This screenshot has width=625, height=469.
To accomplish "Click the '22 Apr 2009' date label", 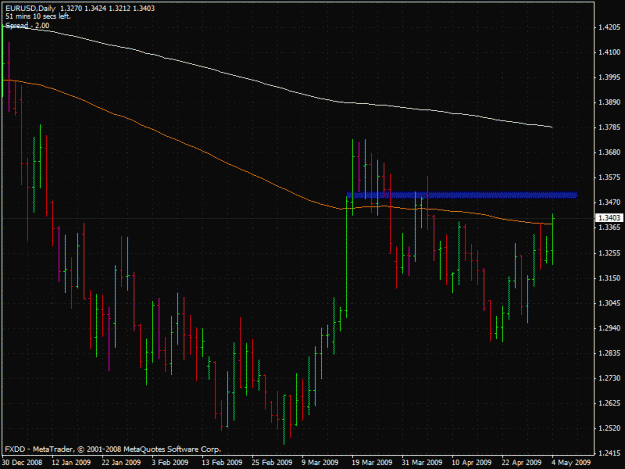I will point(522,462).
